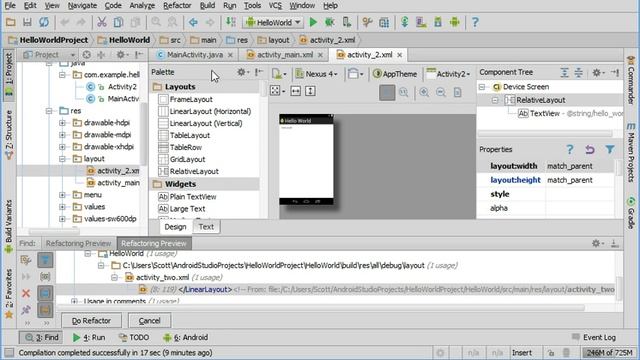
Task: Synchronize files using the refresh icon
Action: click(44, 22)
